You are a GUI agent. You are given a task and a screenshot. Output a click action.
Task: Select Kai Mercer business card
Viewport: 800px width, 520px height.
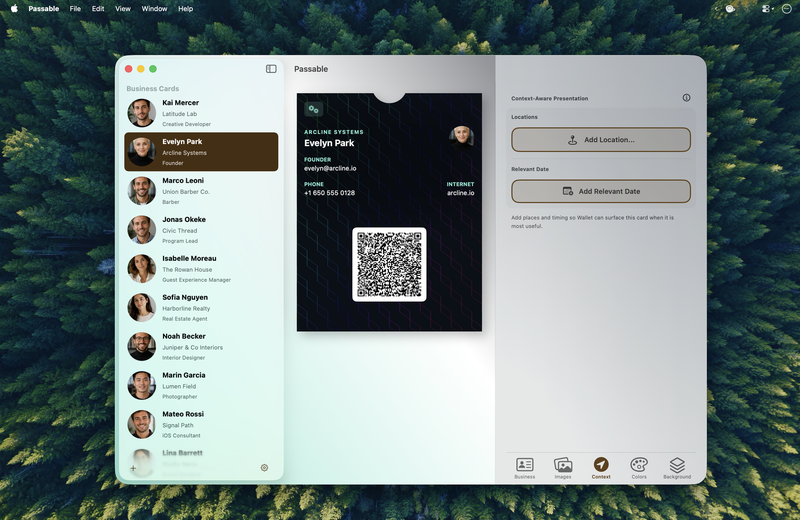201,113
